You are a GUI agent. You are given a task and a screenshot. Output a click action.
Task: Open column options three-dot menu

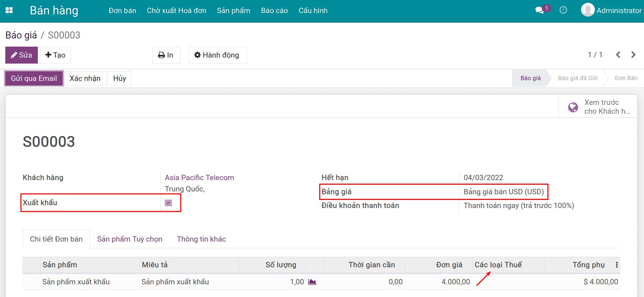[617, 265]
